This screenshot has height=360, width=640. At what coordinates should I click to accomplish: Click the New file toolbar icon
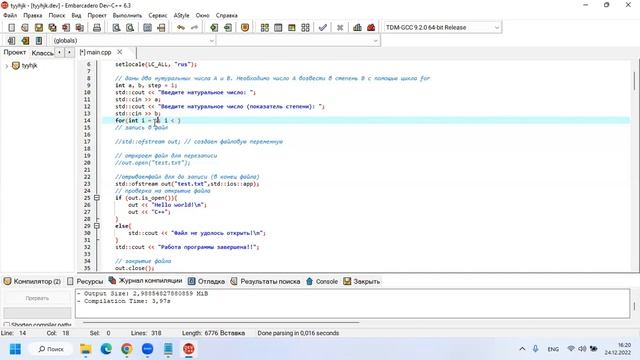[x=11, y=27]
